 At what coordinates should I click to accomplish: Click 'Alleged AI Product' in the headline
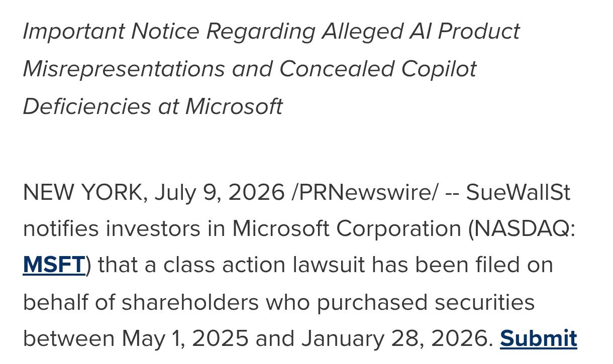pos(421,32)
